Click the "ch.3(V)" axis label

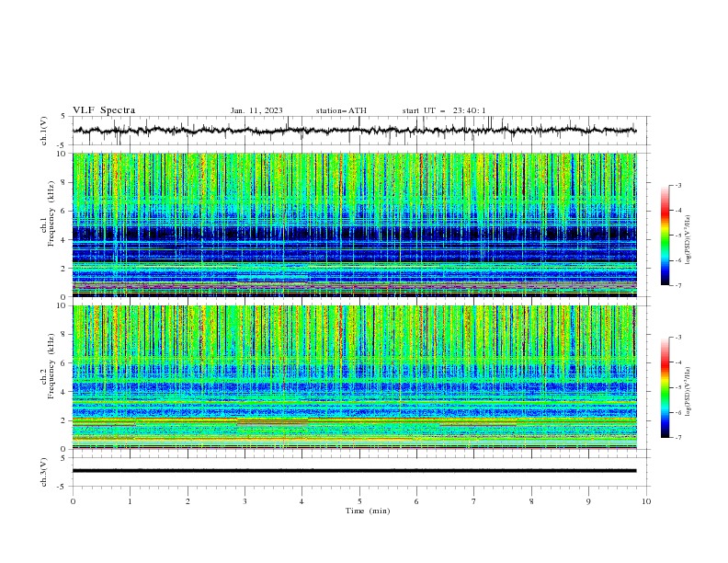point(44,472)
